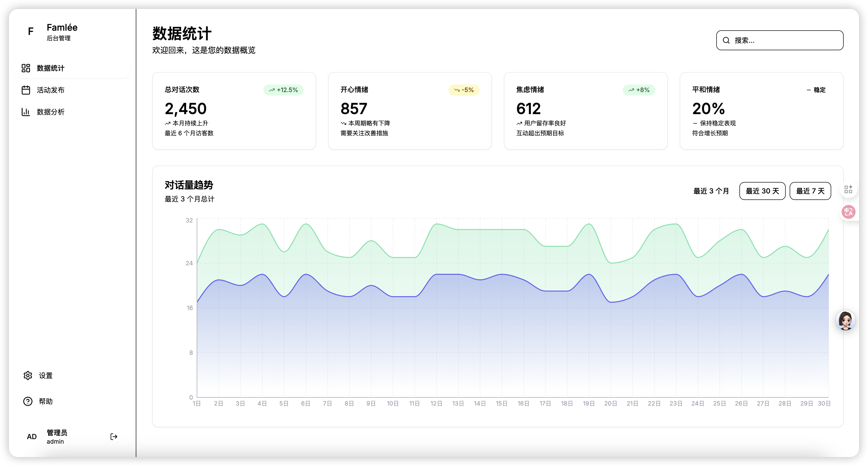Switch chart to 最近 30 天
The image size is (868, 466).
tap(762, 191)
